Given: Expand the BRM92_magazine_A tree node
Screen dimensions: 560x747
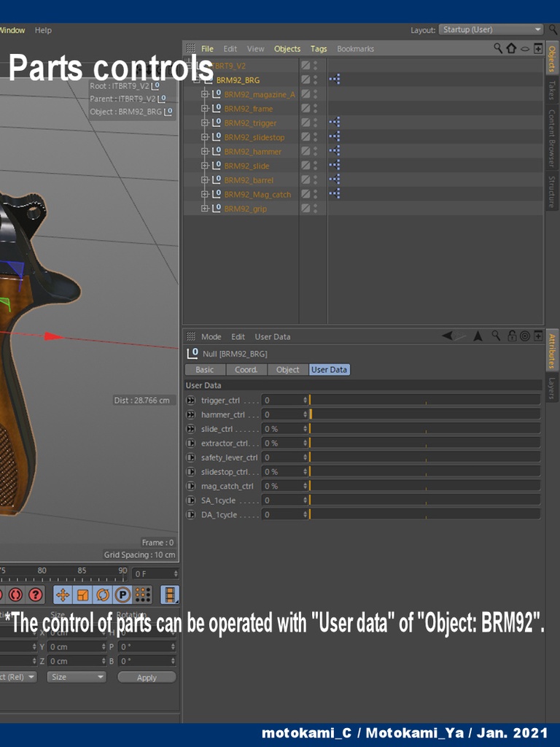Looking at the screenshot, I should click(204, 94).
